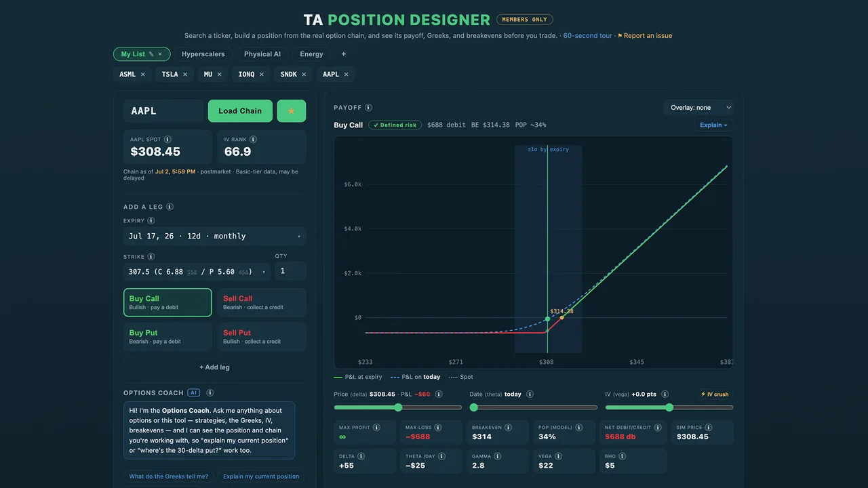This screenshot has height=488, width=868.
Task: Click 'Explain my current position' suggestion
Action: tap(261, 476)
